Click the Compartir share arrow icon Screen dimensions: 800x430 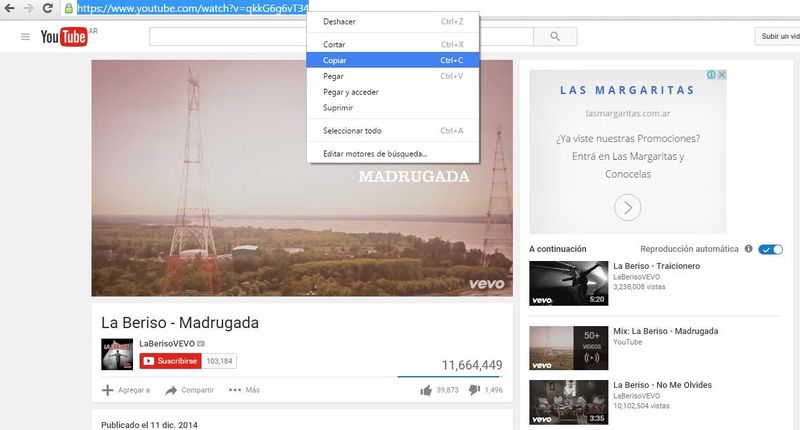(x=171, y=390)
